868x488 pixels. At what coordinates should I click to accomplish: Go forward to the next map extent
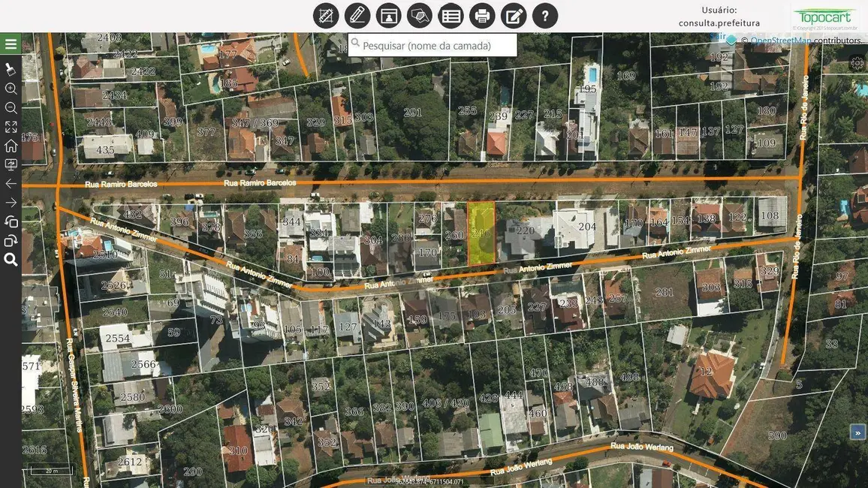click(11, 202)
